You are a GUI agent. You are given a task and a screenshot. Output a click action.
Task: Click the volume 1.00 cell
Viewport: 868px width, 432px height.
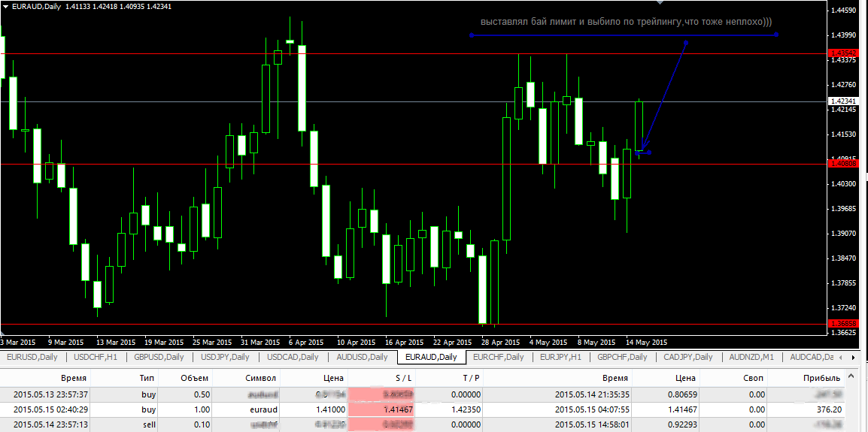tap(185, 410)
